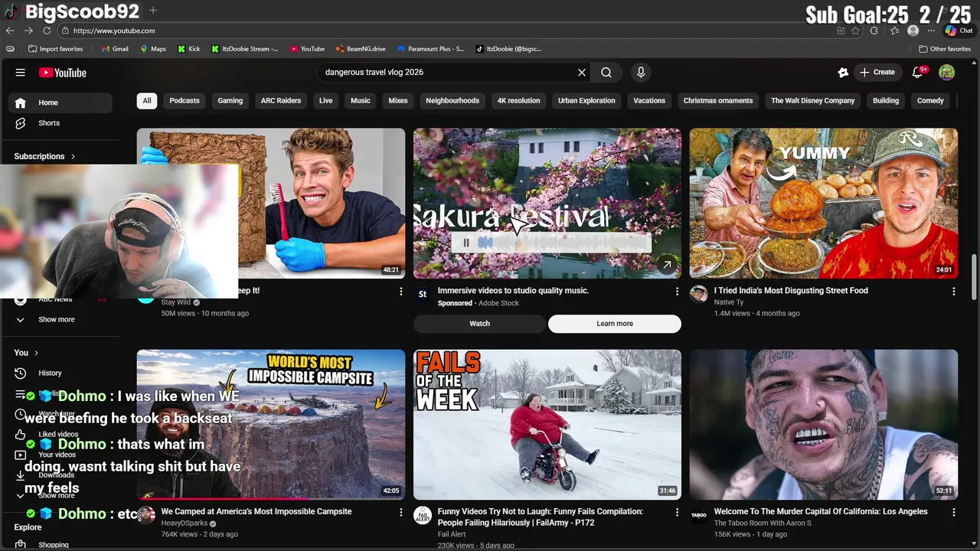This screenshot has width=980, height=551.
Task: Select the Building chip
Action: click(x=886, y=101)
